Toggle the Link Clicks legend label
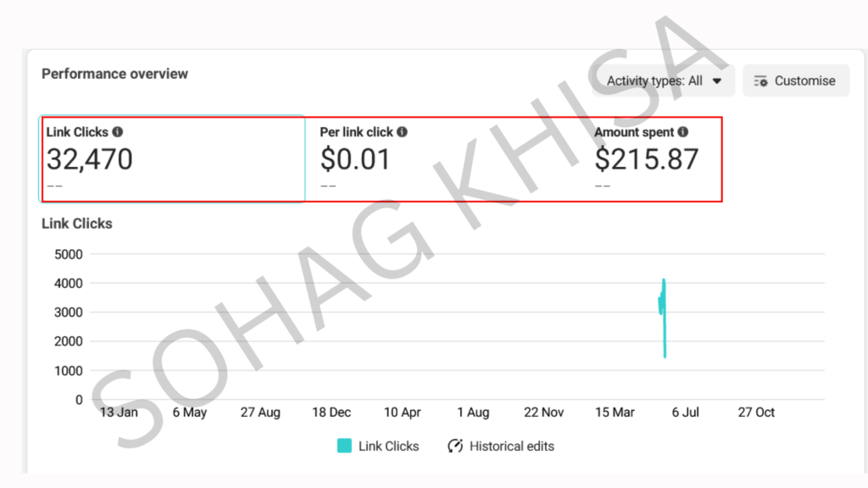Screen dimensions: 868x488 (x=388, y=446)
